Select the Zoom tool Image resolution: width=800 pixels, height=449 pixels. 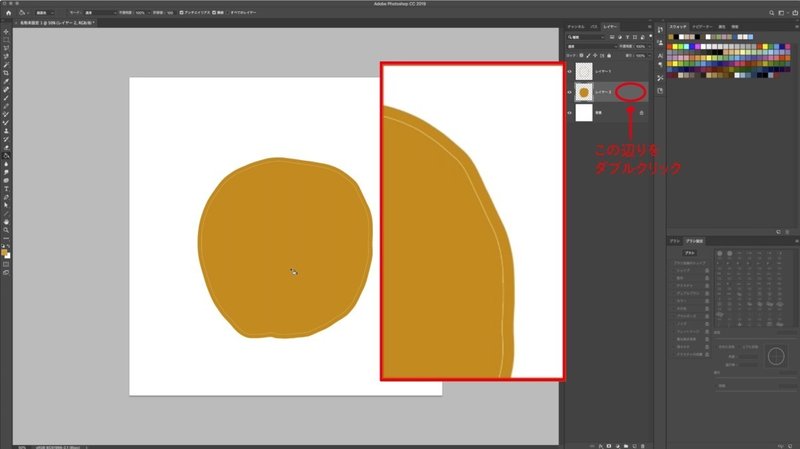coord(6,230)
